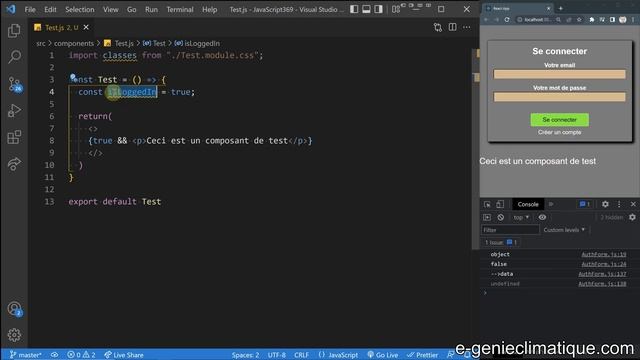Open the Terminal menu
This screenshot has height=360, width=640.
180,9
